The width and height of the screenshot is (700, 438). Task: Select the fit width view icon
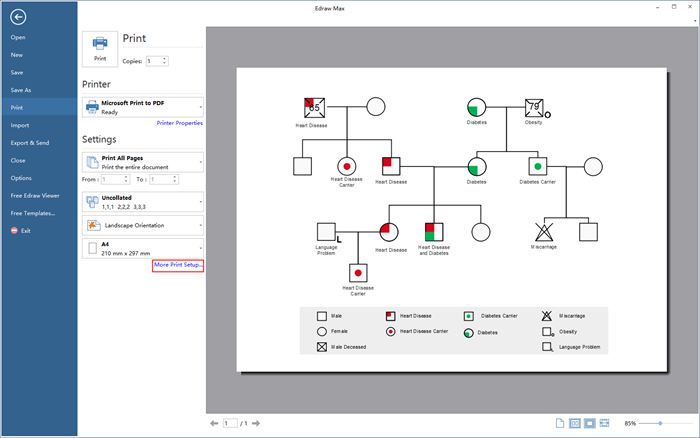tap(605, 424)
